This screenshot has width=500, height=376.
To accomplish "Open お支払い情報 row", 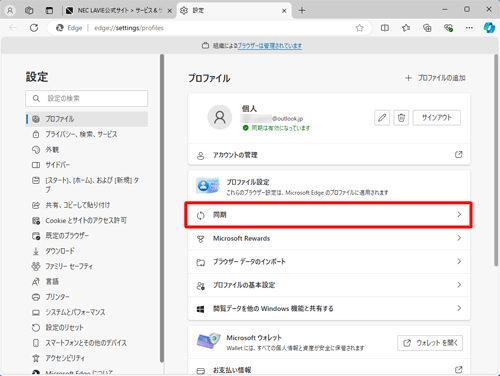I will (x=329, y=368).
